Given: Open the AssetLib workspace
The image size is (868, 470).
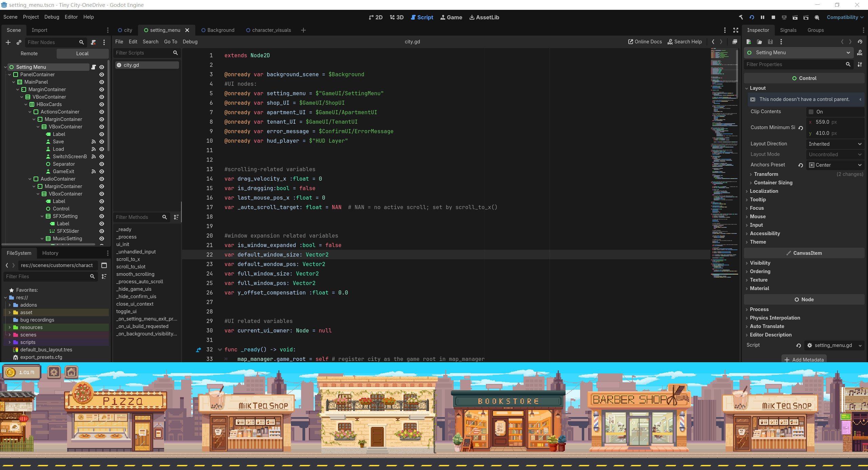Looking at the screenshot, I should pos(484,17).
